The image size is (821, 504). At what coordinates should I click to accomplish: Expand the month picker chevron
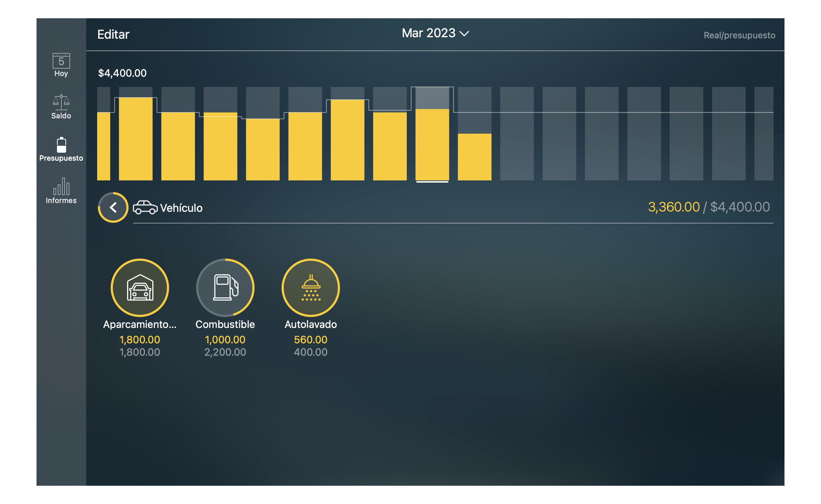coord(465,34)
